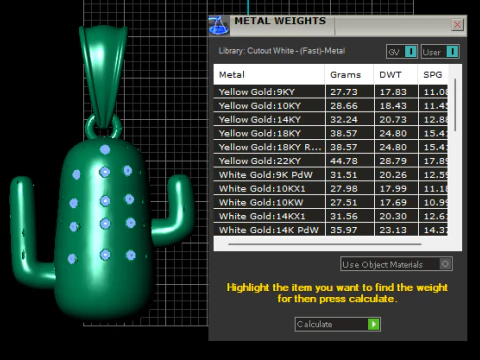The image size is (480, 360).
Task: Select the topmost blue gem on cactus
Action: [105, 149]
